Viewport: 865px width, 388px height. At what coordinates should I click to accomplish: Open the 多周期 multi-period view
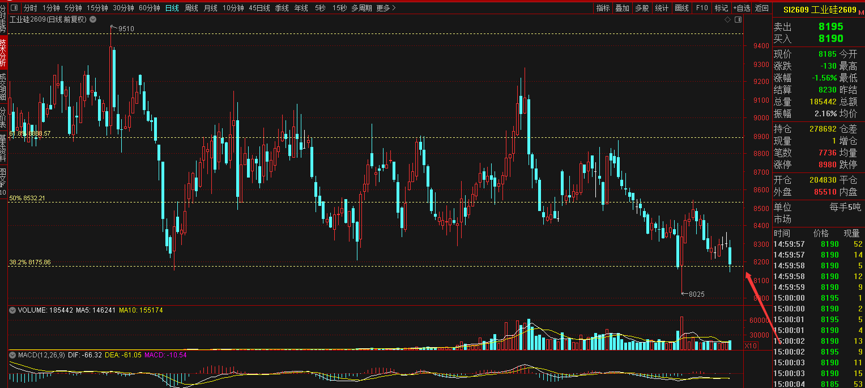click(x=362, y=8)
